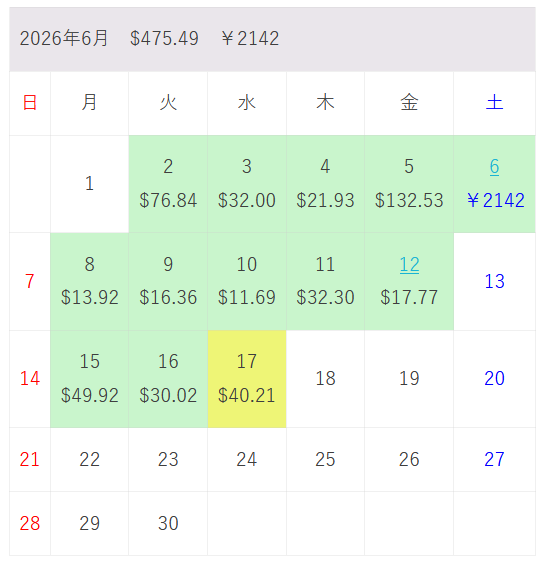Select date cell 1
Viewport: 544px width, 570px height.
tap(89, 184)
